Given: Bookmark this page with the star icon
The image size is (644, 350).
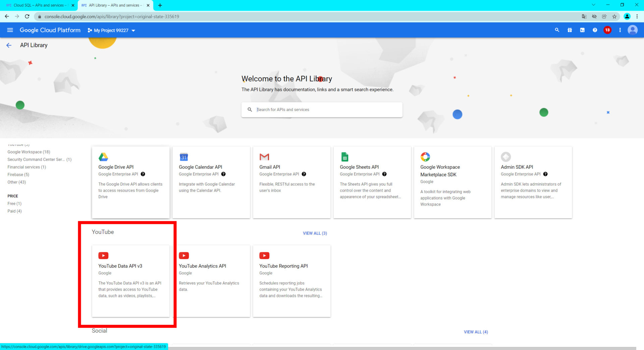Looking at the screenshot, I should (x=614, y=16).
